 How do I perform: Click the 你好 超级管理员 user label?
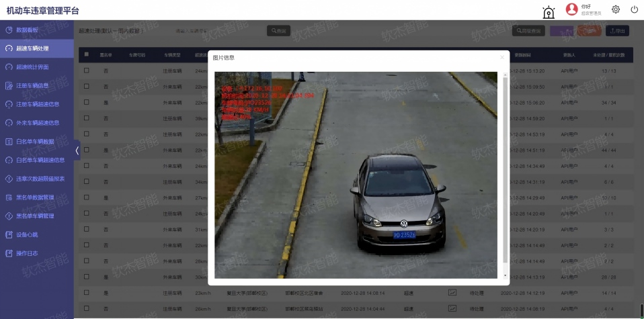pyautogui.click(x=591, y=10)
